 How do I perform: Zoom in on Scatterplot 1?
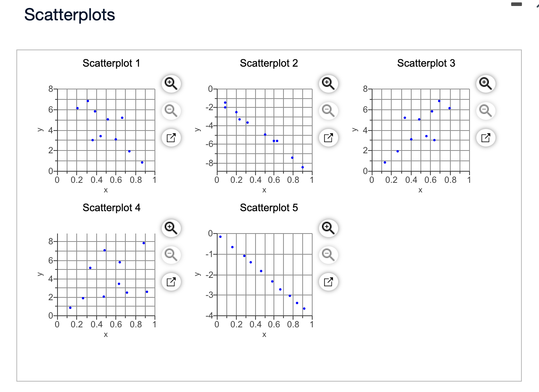click(x=170, y=84)
